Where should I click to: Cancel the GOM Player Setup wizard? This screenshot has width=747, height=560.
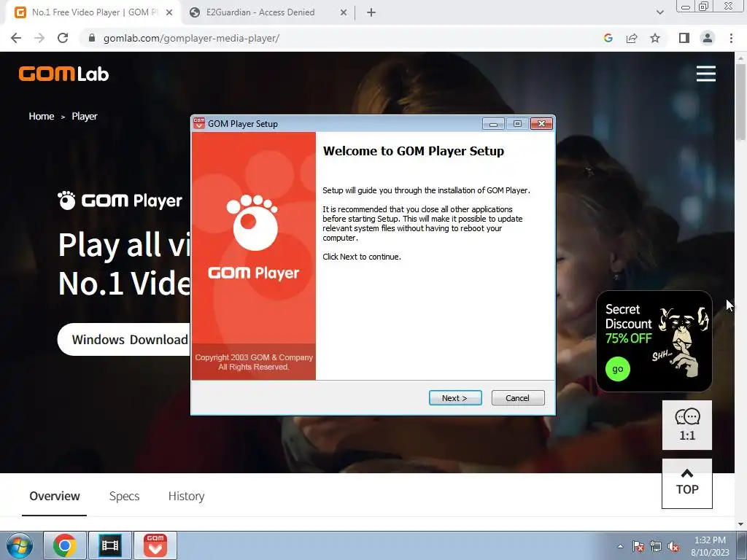click(x=518, y=398)
